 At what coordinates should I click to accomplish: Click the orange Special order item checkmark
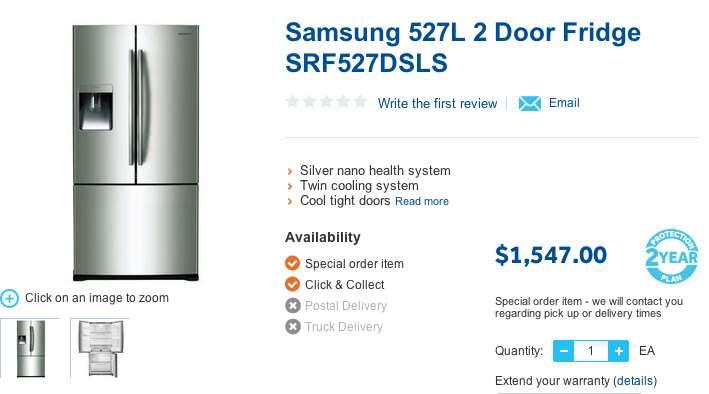point(293,263)
